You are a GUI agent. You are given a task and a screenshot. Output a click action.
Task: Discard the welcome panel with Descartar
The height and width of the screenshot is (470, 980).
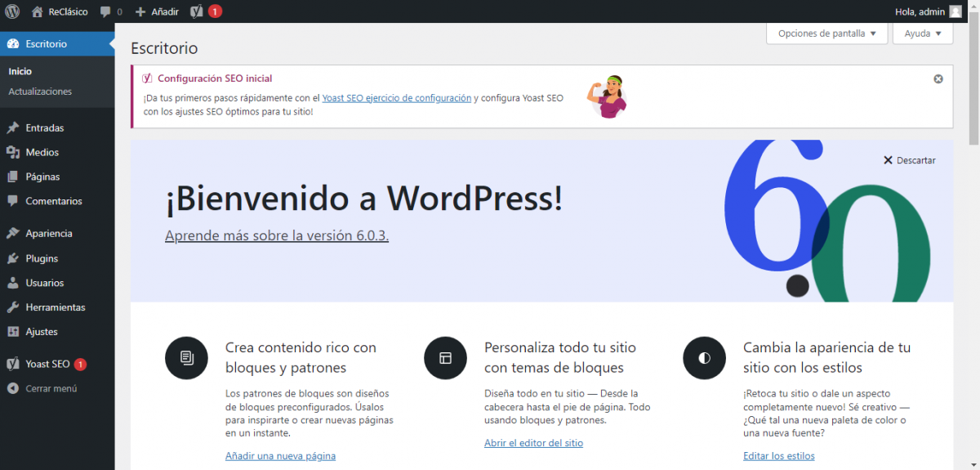pyautogui.click(x=909, y=160)
